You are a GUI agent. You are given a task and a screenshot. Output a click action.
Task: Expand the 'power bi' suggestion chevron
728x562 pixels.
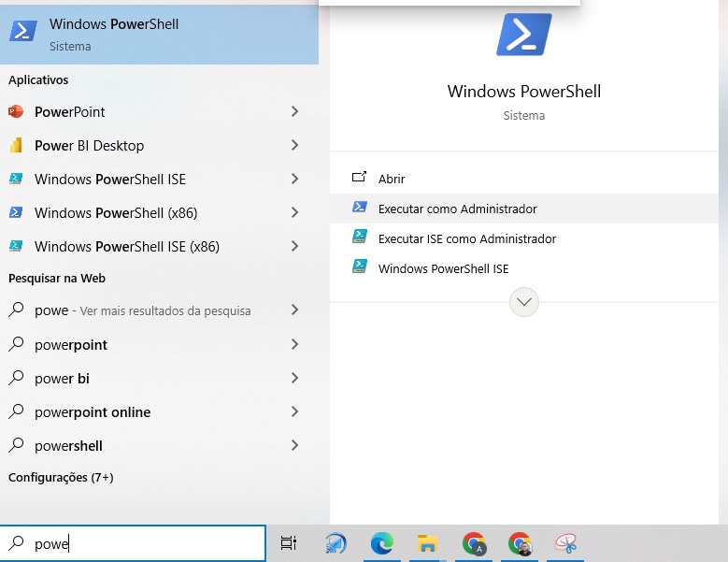coord(294,378)
